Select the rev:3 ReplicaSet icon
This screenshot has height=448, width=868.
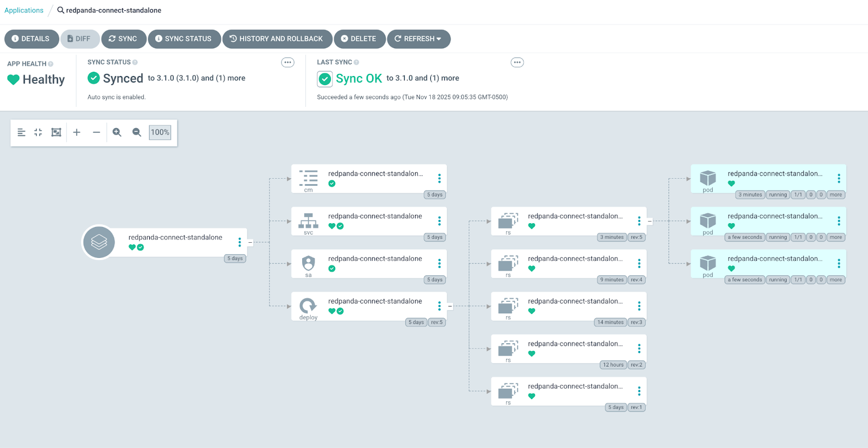tap(508, 306)
